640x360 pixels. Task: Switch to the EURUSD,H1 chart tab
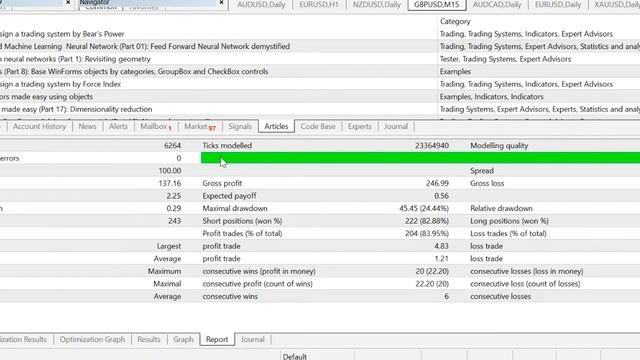pos(319,5)
